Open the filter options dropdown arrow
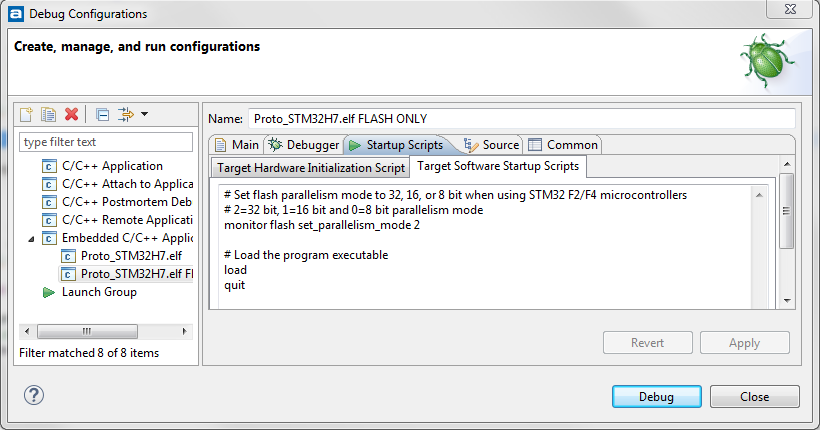Screen dimensions: 820x430 (x=144, y=114)
